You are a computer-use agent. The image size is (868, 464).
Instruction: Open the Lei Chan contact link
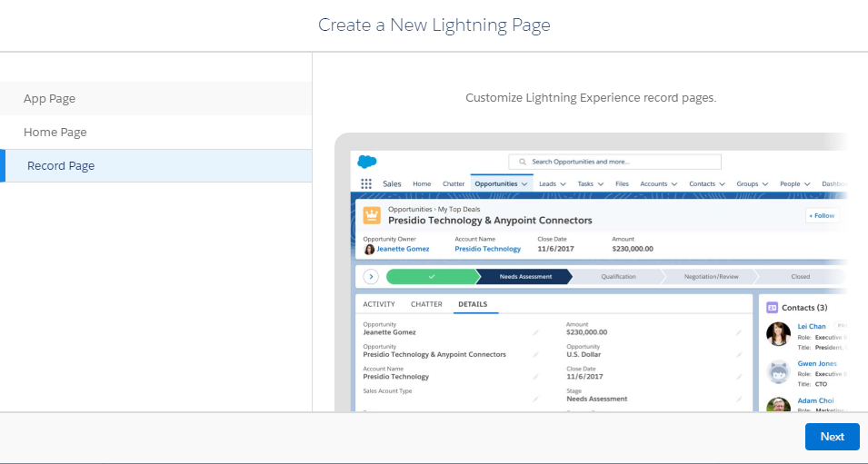[x=812, y=326]
